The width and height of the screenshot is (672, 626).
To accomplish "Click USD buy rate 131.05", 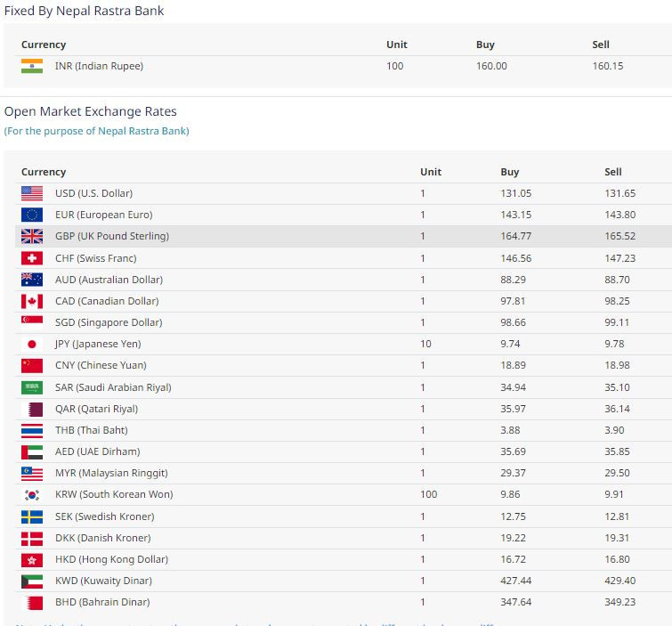I will click(516, 193).
